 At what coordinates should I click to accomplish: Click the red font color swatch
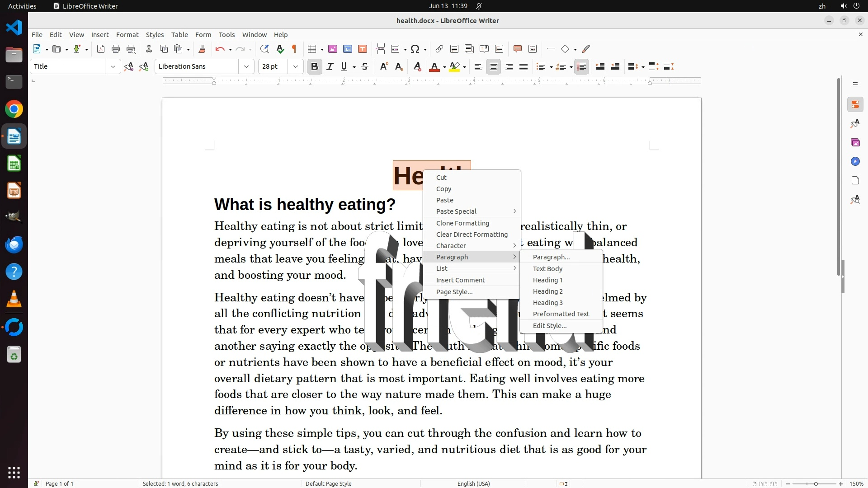434,67
